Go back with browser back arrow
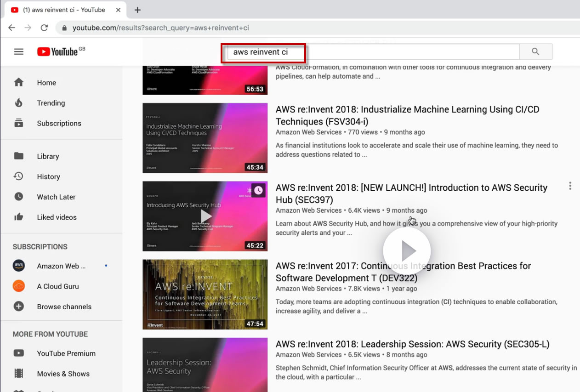The height and width of the screenshot is (392, 580). [x=11, y=28]
